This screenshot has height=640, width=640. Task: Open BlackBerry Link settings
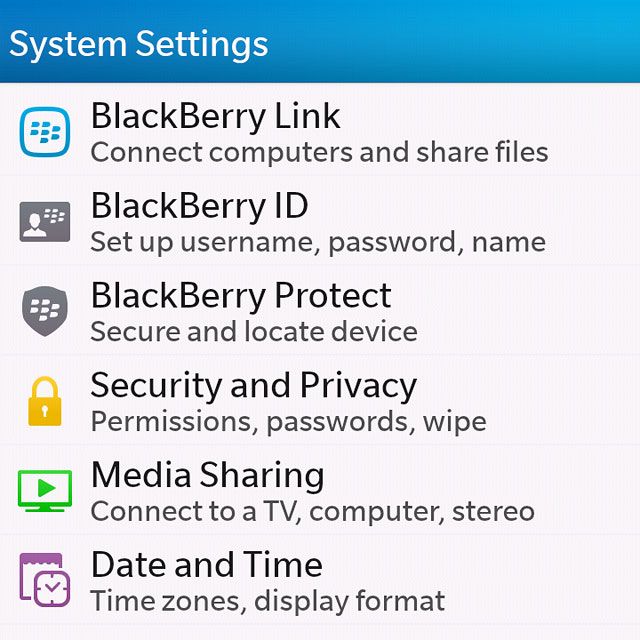pos(320,131)
